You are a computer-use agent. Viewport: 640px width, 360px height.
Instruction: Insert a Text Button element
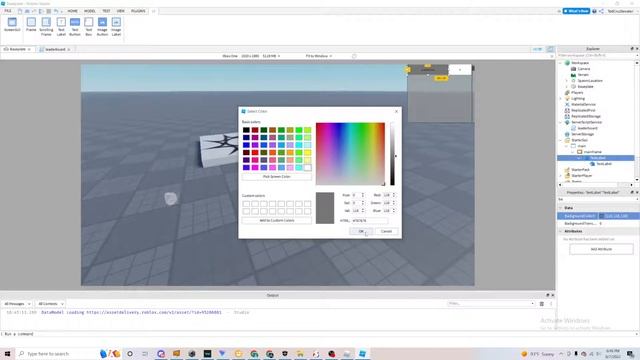pyautogui.click(x=75, y=27)
